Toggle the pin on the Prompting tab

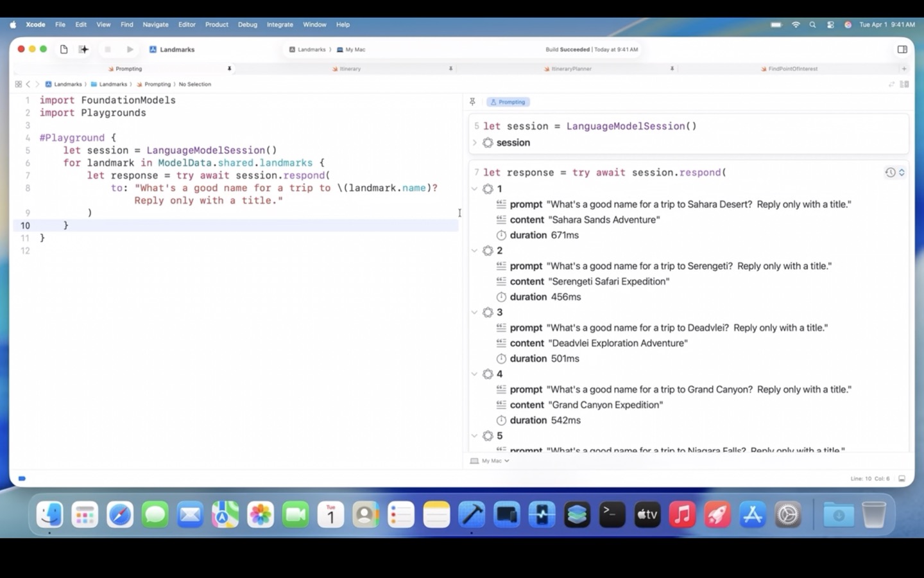click(x=229, y=69)
